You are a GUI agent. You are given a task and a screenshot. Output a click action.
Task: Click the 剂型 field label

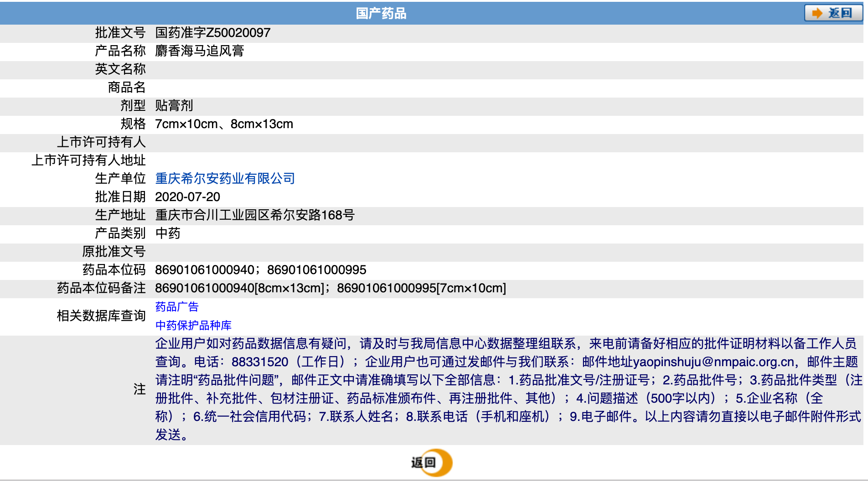pos(133,105)
